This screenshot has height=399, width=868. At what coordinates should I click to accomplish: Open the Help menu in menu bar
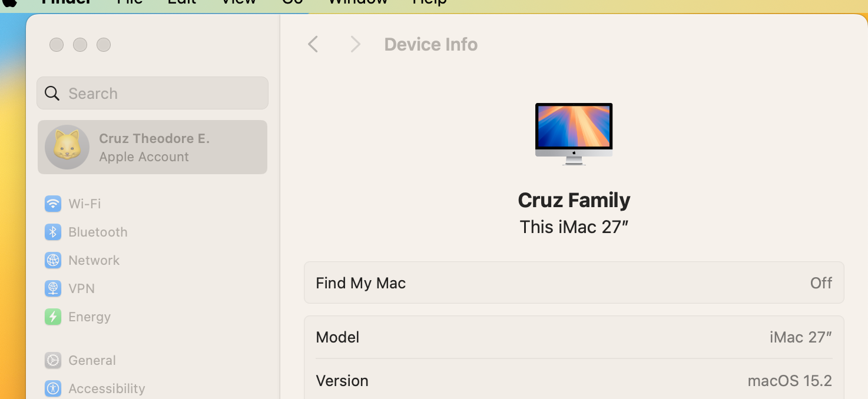click(429, 2)
